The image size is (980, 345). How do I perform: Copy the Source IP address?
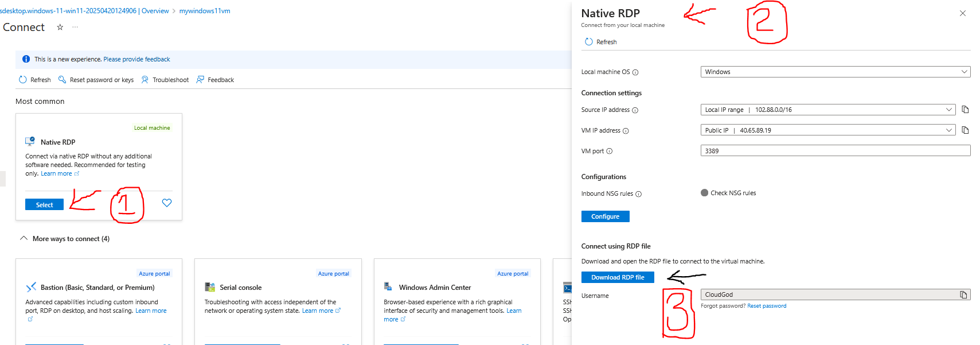coord(965,109)
